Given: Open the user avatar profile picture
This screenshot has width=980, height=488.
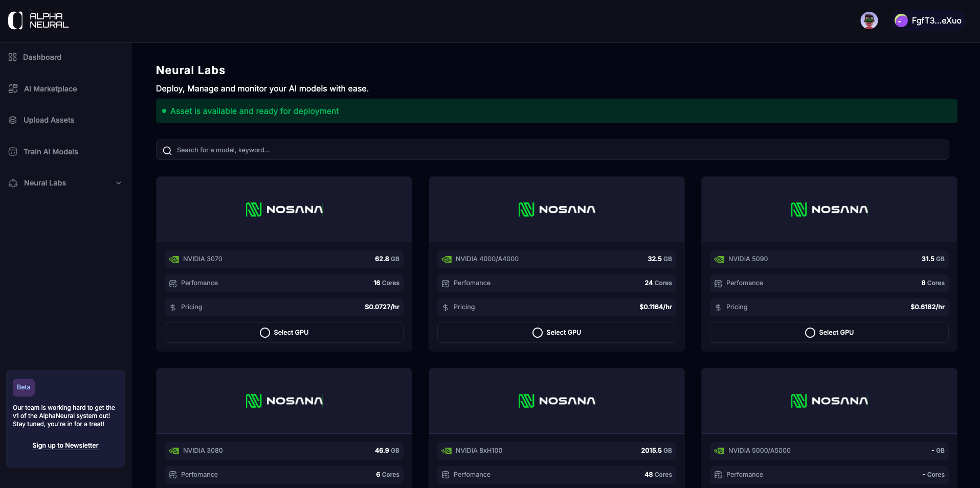Looking at the screenshot, I should click(869, 20).
